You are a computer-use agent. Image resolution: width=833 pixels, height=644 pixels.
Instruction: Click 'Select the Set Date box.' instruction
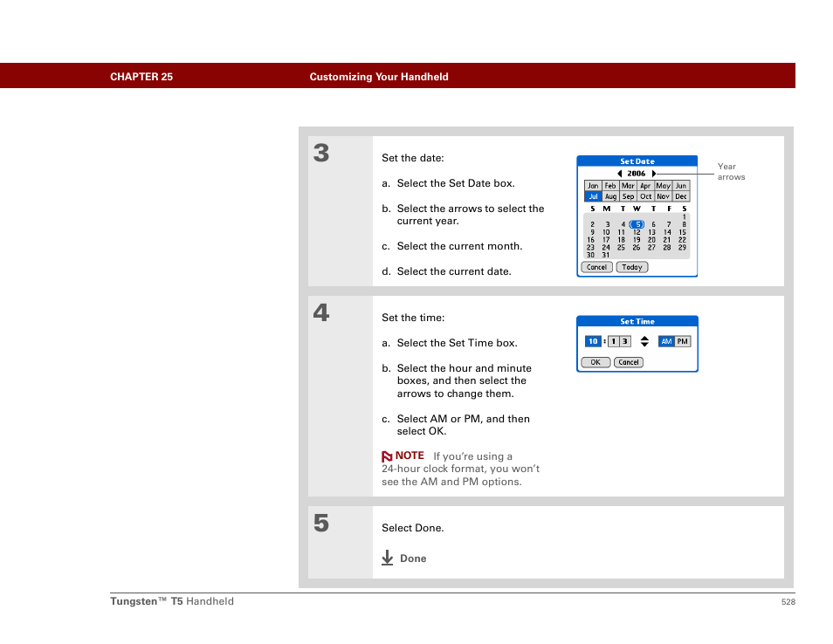pyautogui.click(x=456, y=183)
